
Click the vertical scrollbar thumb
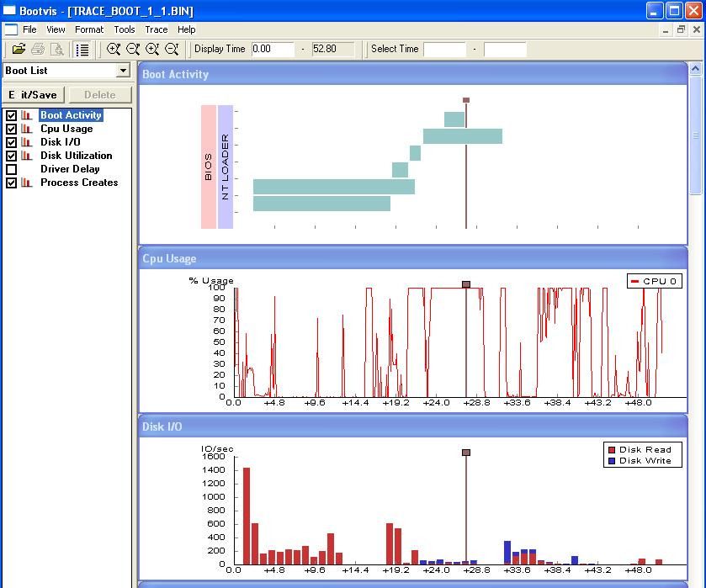696,135
